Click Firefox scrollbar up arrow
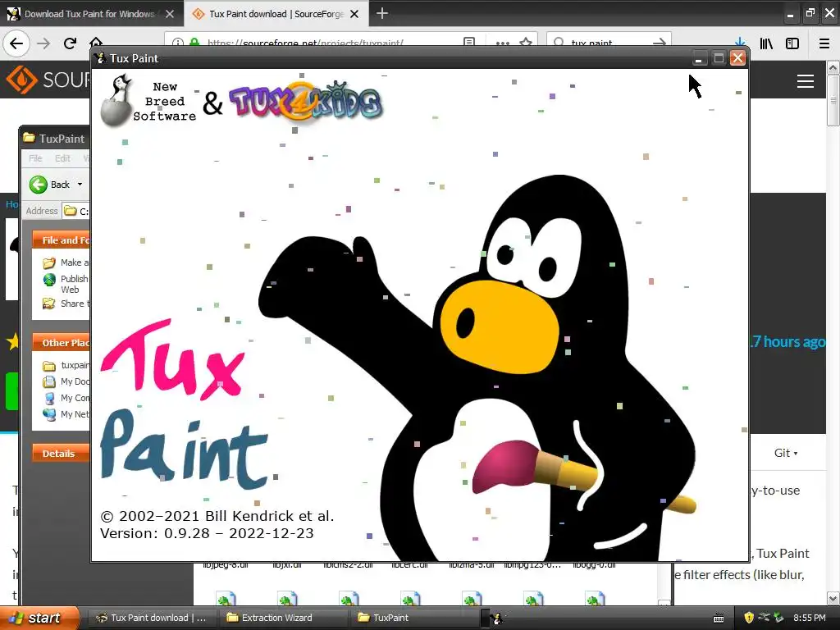The width and height of the screenshot is (840, 630). pyautogui.click(x=833, y=67)
